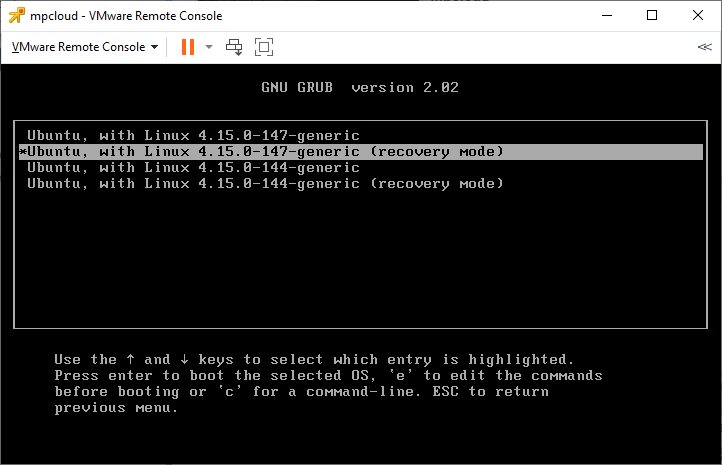722x465 pixels.
Task: Minimize the VMware Remote Console window
Action: (607, 15)
